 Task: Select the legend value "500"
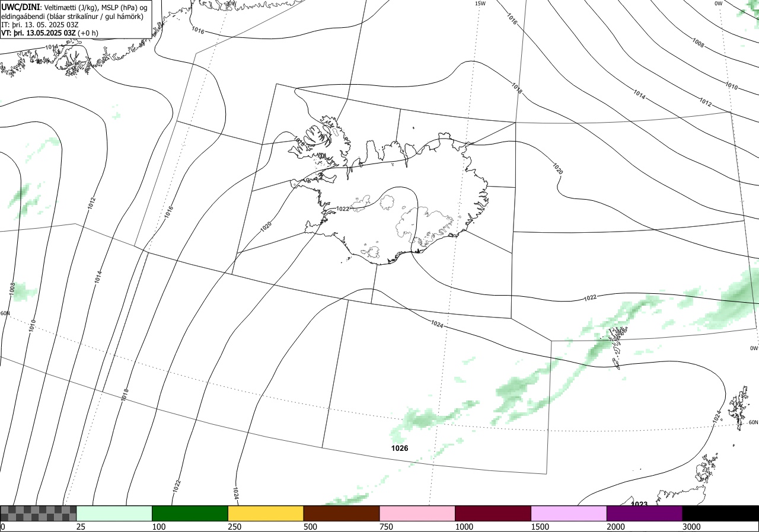311,527
